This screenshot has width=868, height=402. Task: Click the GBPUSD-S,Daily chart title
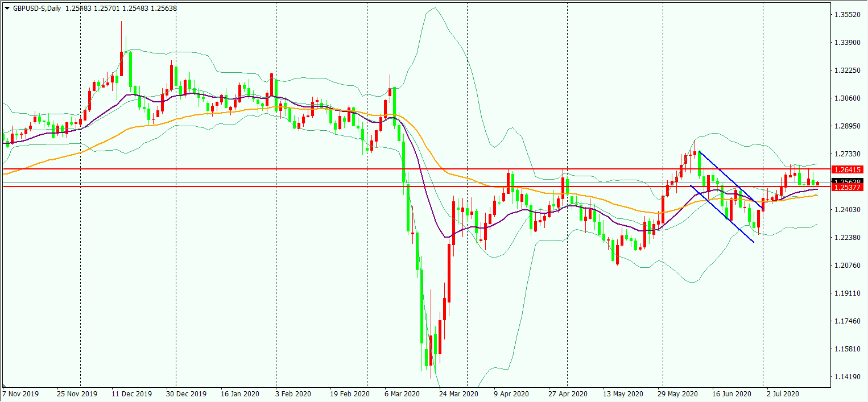[37, 7]
